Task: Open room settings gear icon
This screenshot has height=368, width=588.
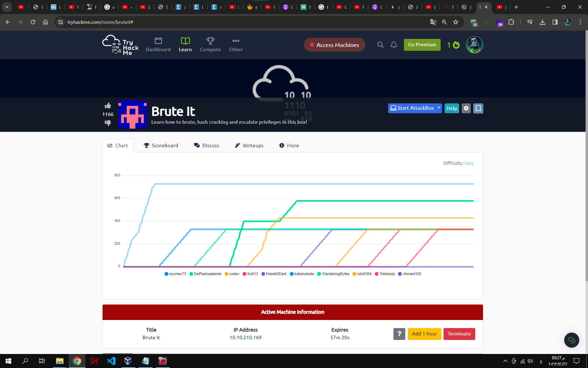Action: 466,108
